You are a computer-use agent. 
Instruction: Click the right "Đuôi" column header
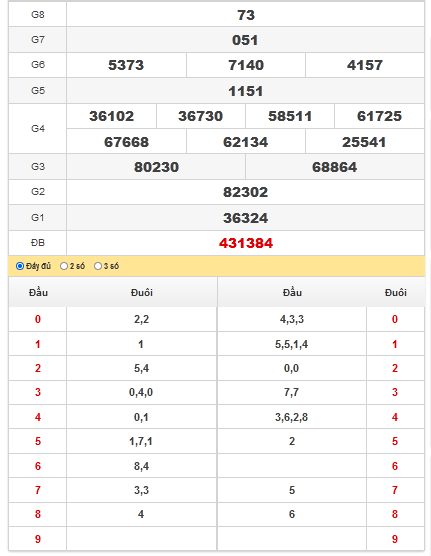[x=396, y=293]
